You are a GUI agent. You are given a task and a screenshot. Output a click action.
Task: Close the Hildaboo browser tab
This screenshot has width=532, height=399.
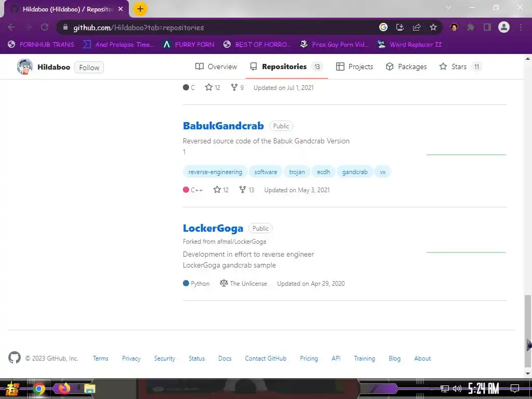[121, 9]
